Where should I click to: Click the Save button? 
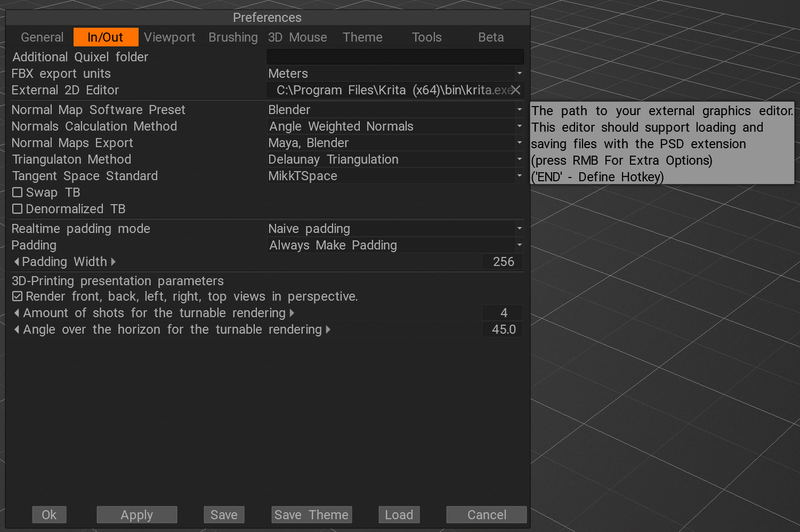click(x=224, y=515)
